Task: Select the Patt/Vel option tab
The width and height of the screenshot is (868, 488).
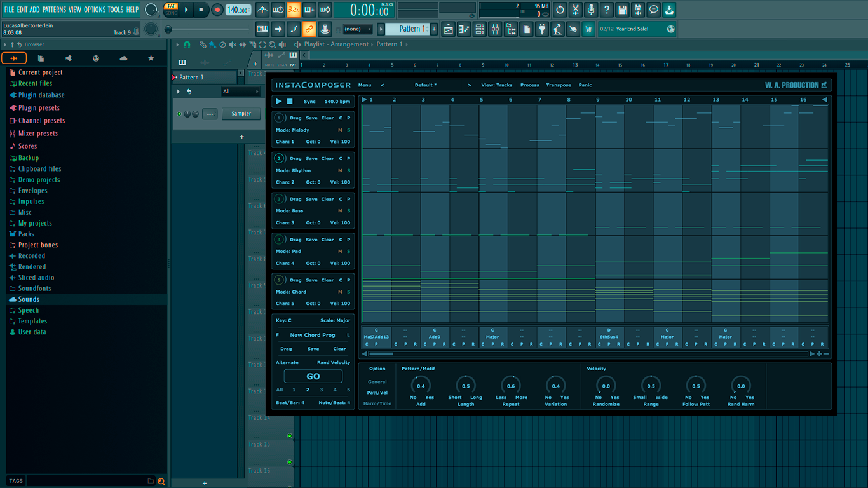Action: tap(377, 393)
